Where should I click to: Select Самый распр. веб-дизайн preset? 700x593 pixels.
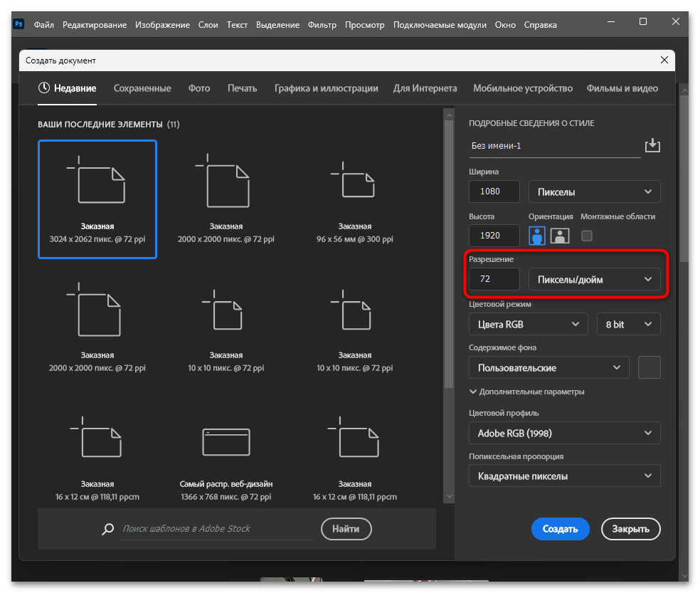coord(226,457)
